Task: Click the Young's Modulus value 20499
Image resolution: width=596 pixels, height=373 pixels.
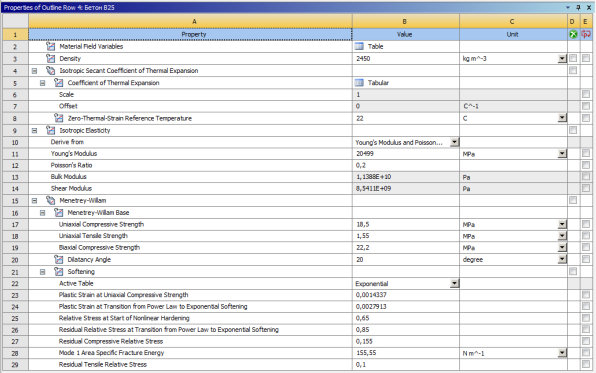Action: (365, 154)
